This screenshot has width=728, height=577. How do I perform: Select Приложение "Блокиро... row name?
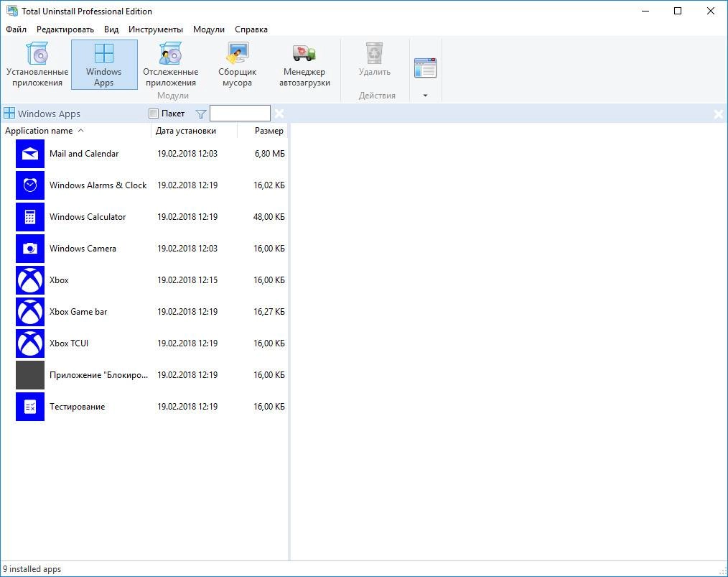click(98, 375)
